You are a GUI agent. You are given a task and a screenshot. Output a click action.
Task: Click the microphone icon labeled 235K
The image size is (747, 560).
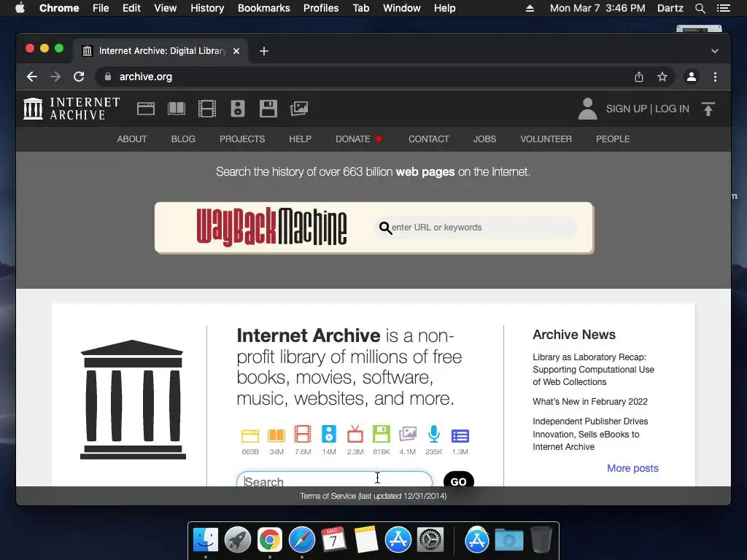433,434
